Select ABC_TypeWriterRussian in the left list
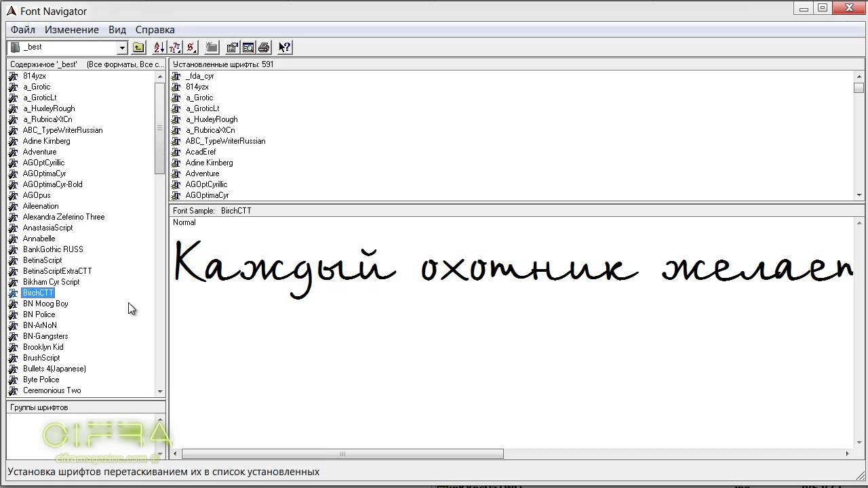Viewport: 868px width, 488px height. pos(63,130)
